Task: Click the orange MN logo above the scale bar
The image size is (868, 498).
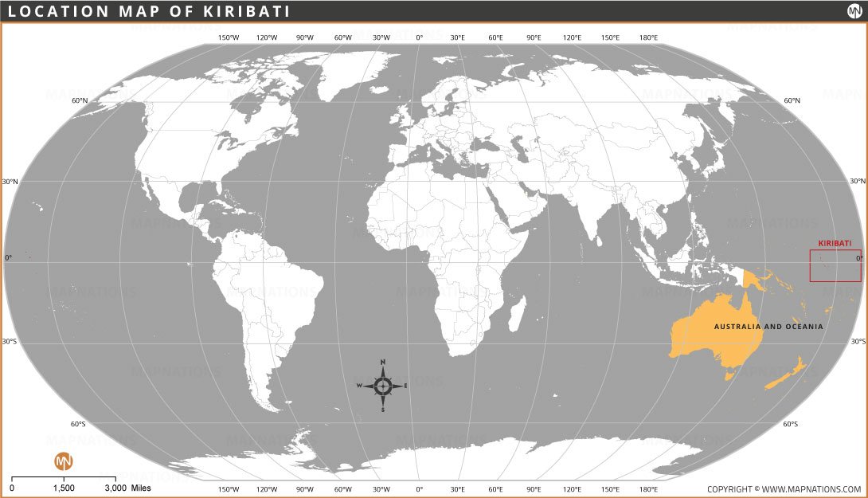Action: (63, 461)
